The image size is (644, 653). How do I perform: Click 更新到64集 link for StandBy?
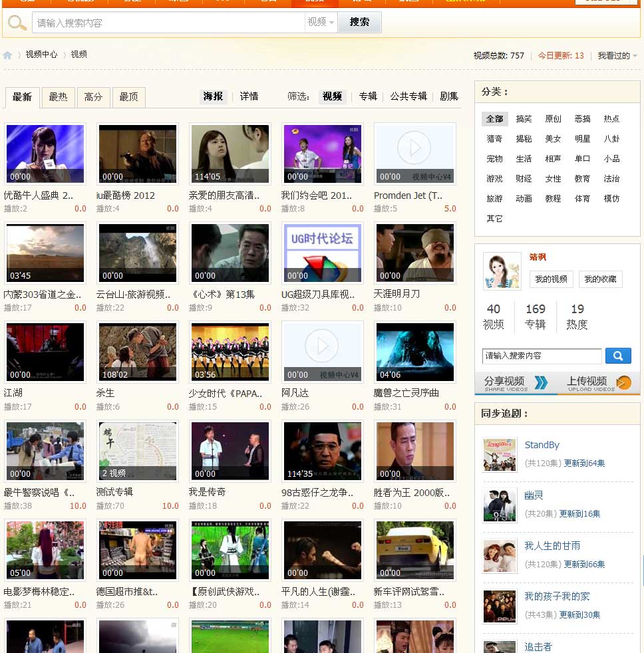tap(584, 463)
